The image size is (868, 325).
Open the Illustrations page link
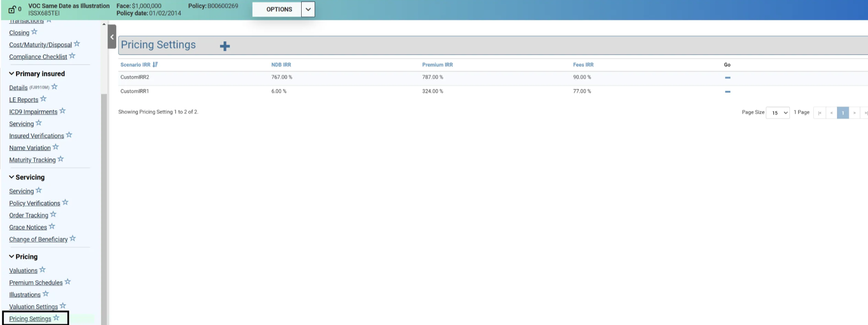(x=25, y=295)
